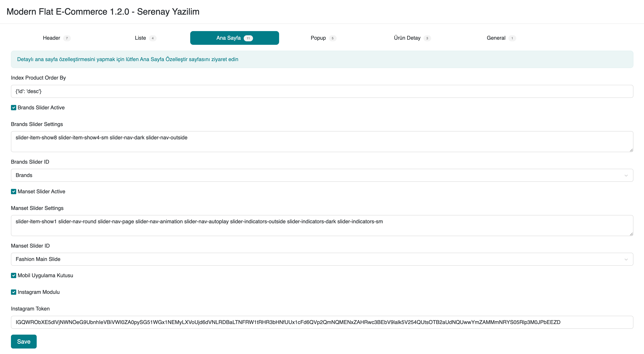Screen dimensions: 644x354
Task: Click inside Manset Slider Settings textarea
Action: pyautogui.click(x=322, y=225)
